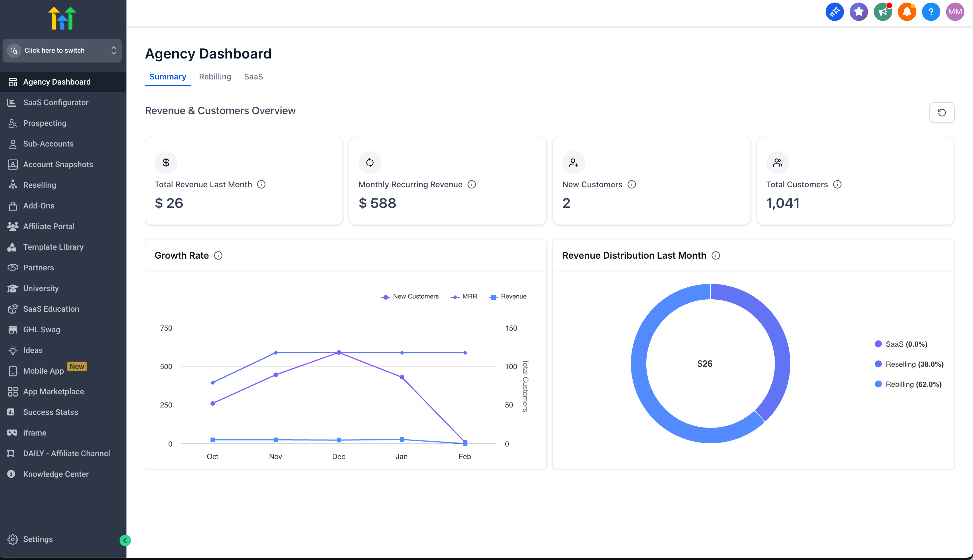Open Settings at sidebar bottom
973x560 pixels.
point(38,539)
